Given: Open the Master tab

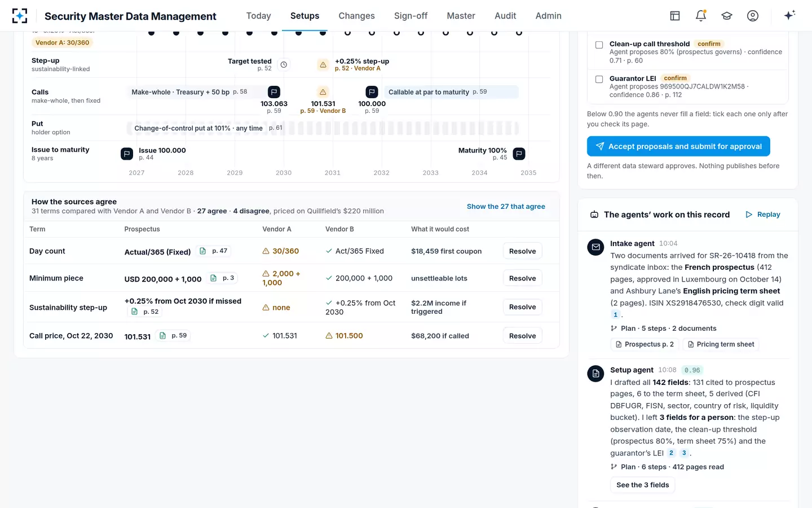Looking at the screenshot, I should (x=461, y=16).
